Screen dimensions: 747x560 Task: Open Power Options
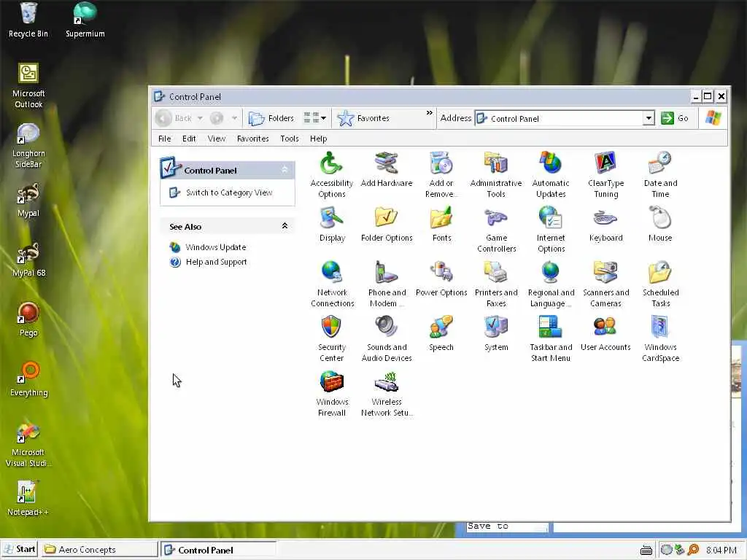[x=441, y=279]
